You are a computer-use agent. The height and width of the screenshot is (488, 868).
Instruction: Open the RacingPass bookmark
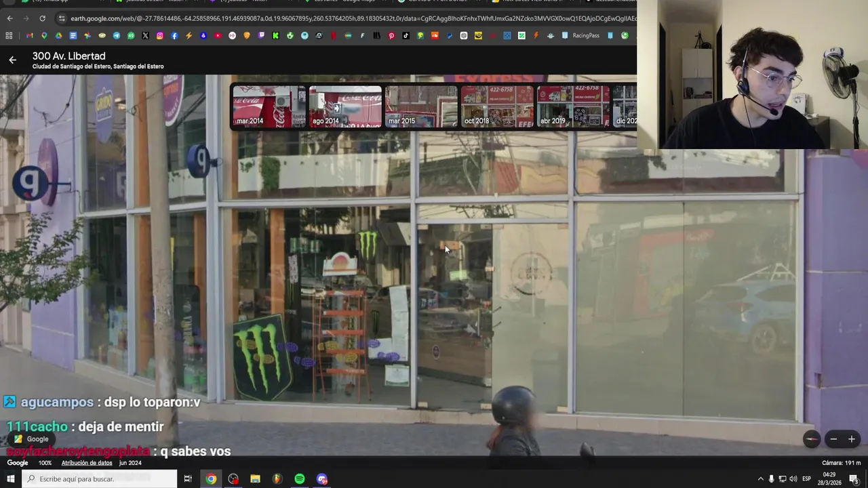(580, 35)
